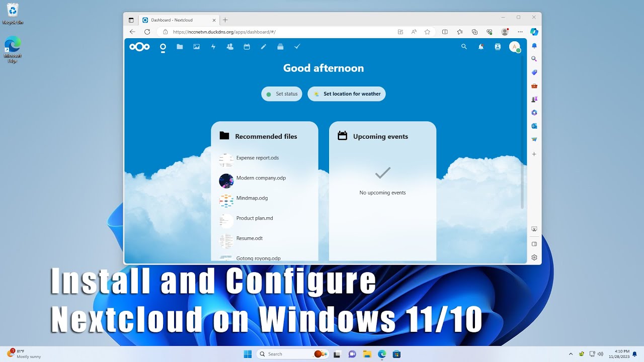Open File Explorer from taskbar
644x362 pixels.
367,354
